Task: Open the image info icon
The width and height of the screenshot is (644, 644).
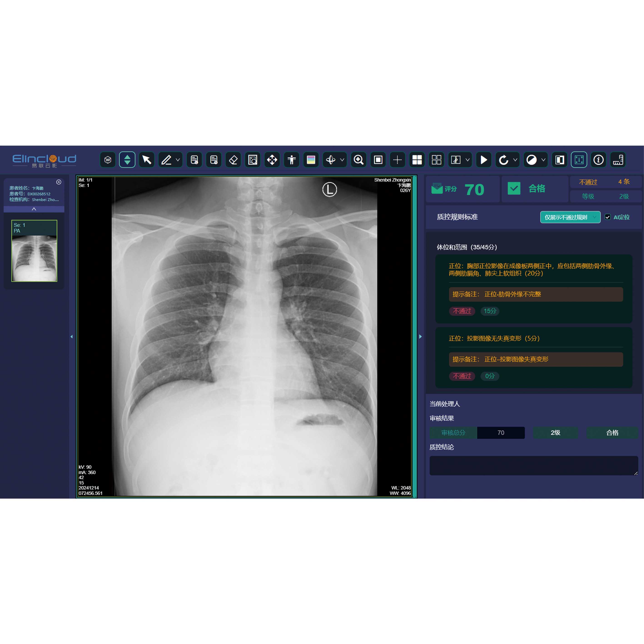Action: point(598,160)
